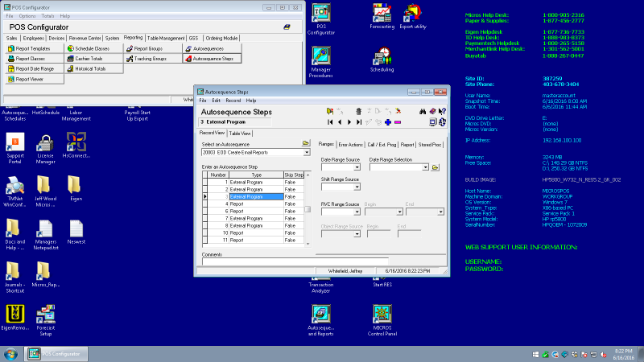Click the Windows Start button

point(10,354)
